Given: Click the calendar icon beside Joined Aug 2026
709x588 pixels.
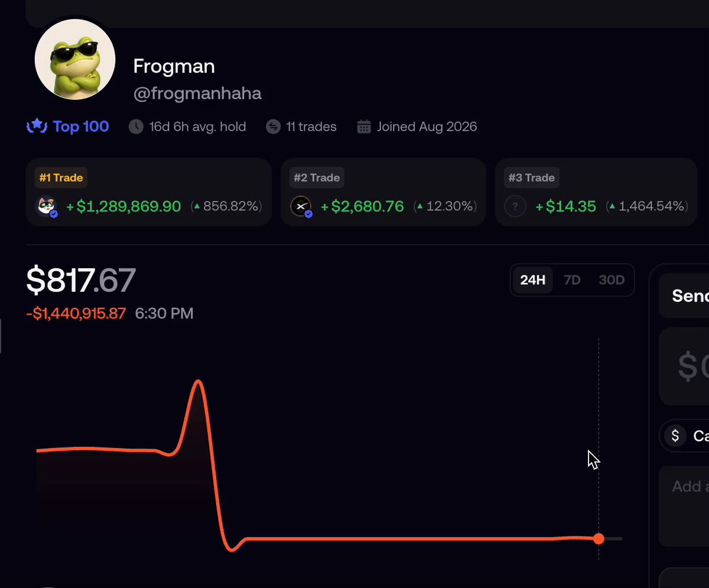Looking at the screenshot, I should (x=364, y=126).
